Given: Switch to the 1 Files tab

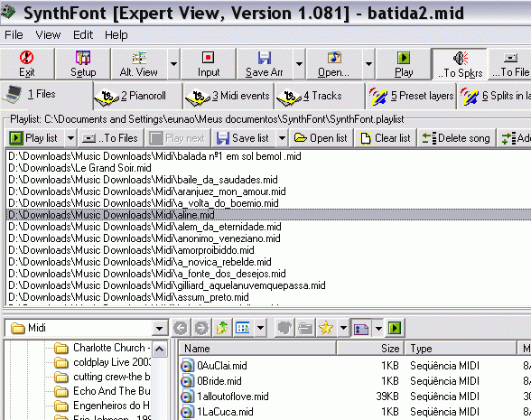Looking at the screenshot, I should (46, 95).
